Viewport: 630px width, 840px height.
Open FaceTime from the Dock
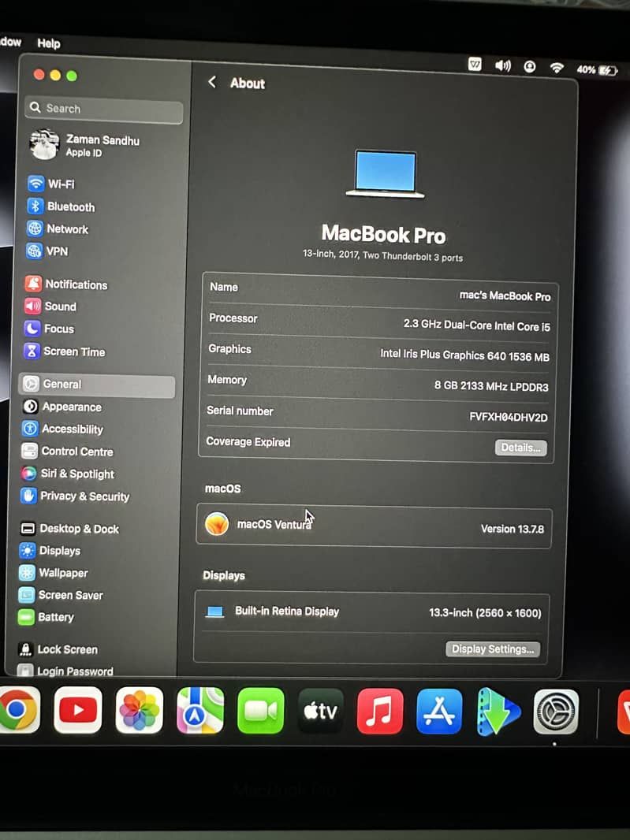pos(260,711)
